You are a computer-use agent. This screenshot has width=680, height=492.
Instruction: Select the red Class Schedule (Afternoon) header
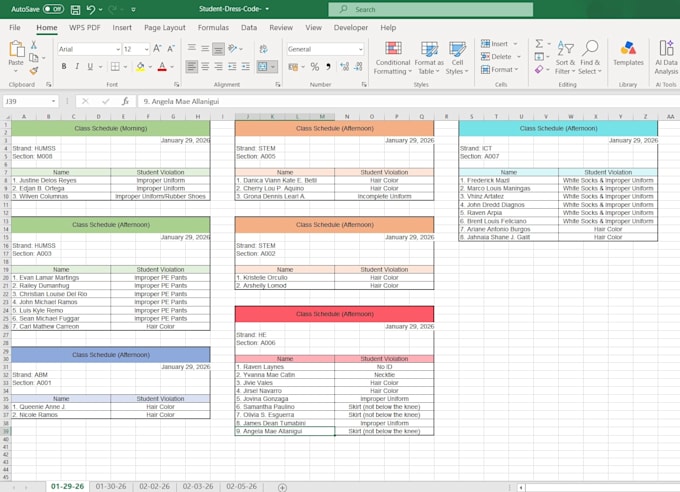(x=334, y=314)
